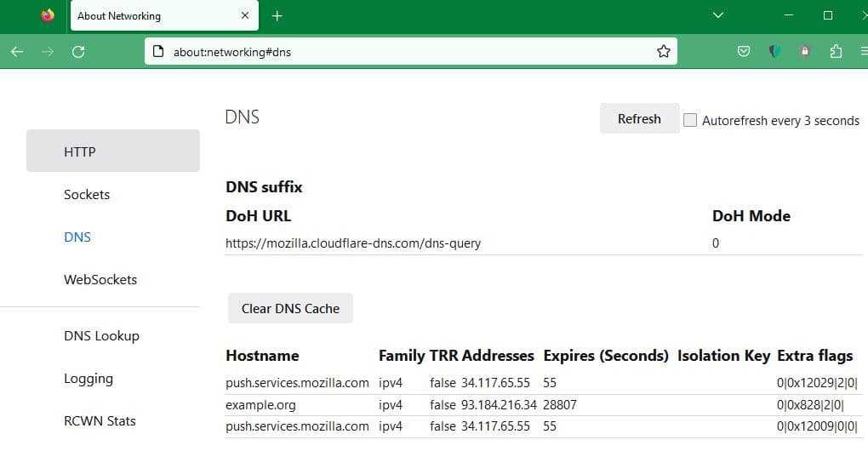868x457 pixels.
Task: Click the lock extension icon in the toolbar
Action: click(x=805, y=52)
